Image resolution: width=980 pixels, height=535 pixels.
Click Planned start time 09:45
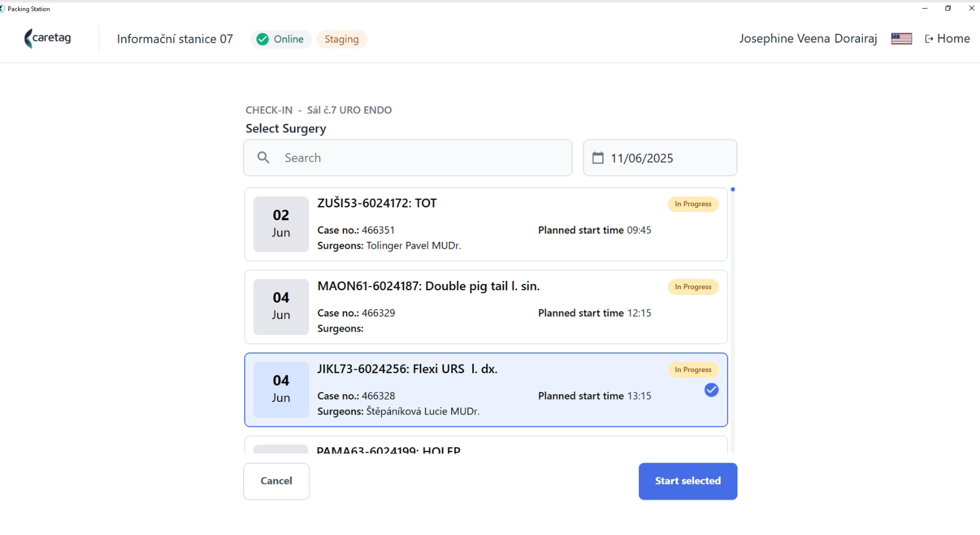tap(594, 230)
